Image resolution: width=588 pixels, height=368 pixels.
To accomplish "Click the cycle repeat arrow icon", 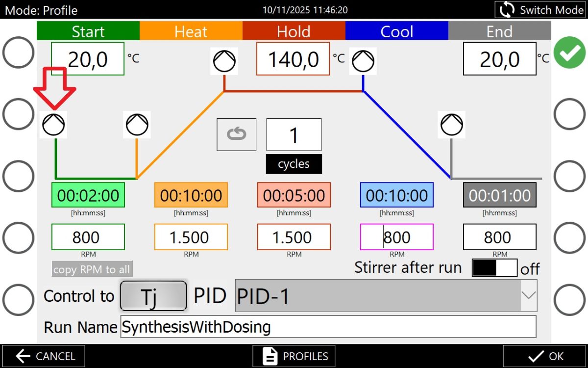I will (x=237, y=134).
